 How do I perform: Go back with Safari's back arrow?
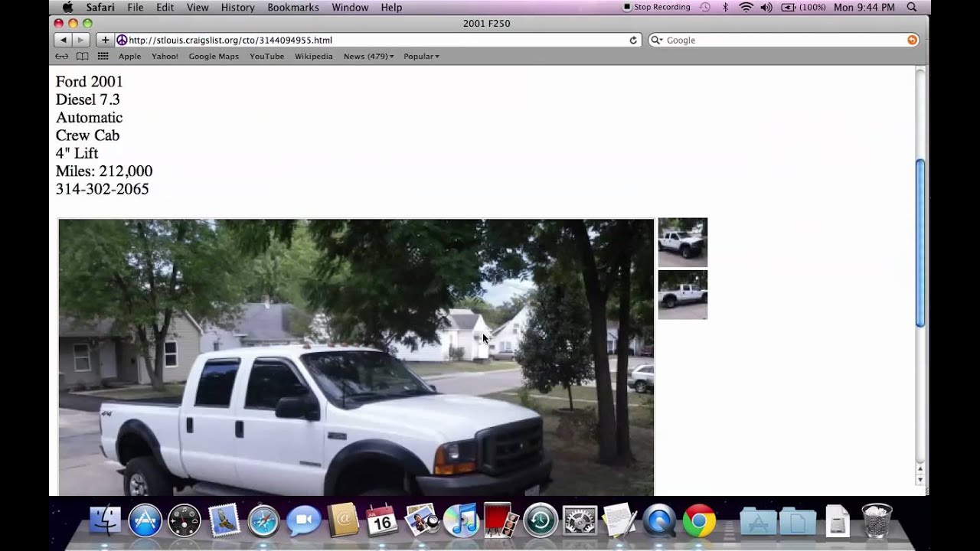pos(63,40)
